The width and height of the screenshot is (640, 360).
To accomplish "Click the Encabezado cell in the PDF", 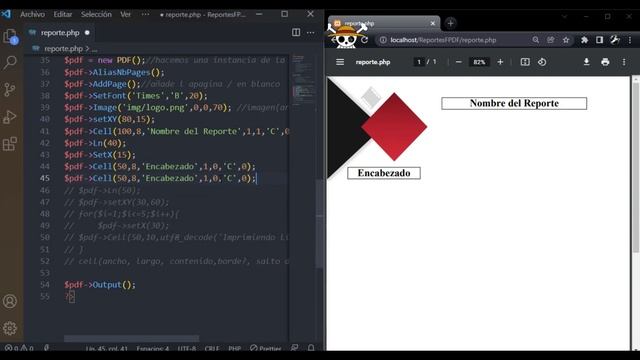I will [384, 173].
